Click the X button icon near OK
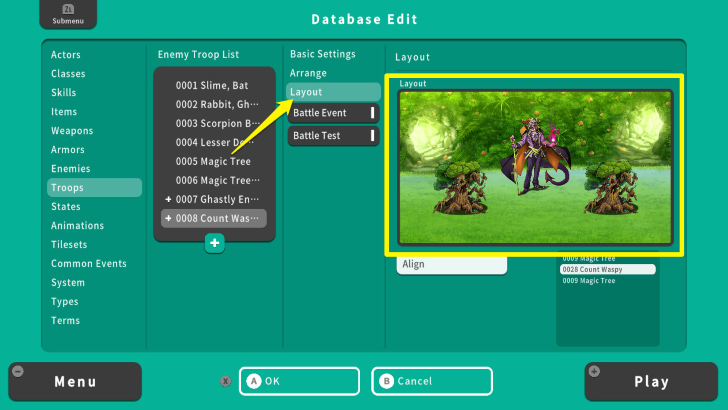Screen dimensions: 728x410 (226, 381)
